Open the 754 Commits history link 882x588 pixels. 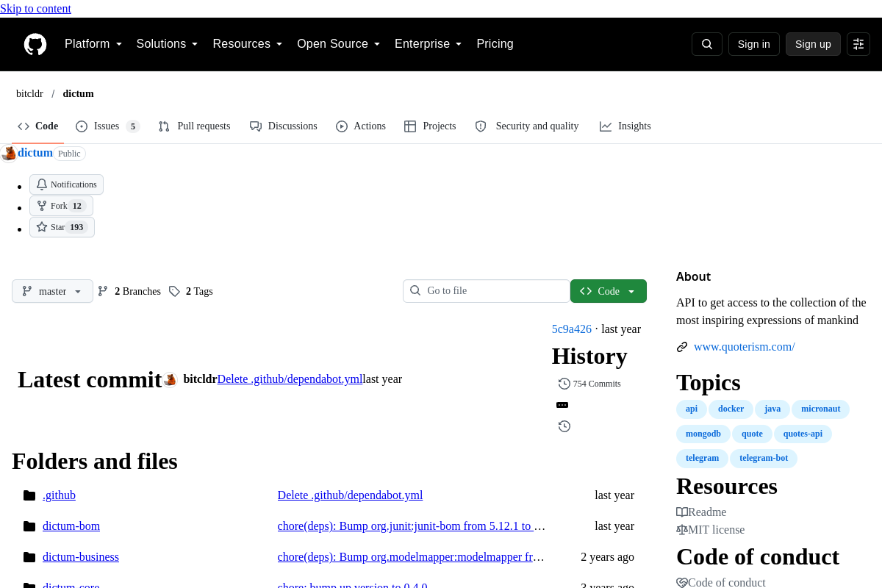pyautogui.click(x=589, y=384)
